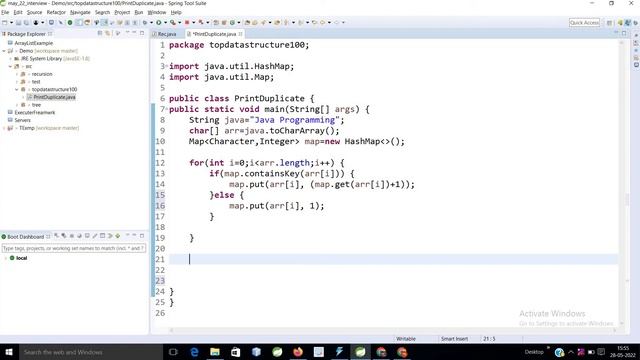Click the Boot Dashboard open browser icon

coord(80,236)
